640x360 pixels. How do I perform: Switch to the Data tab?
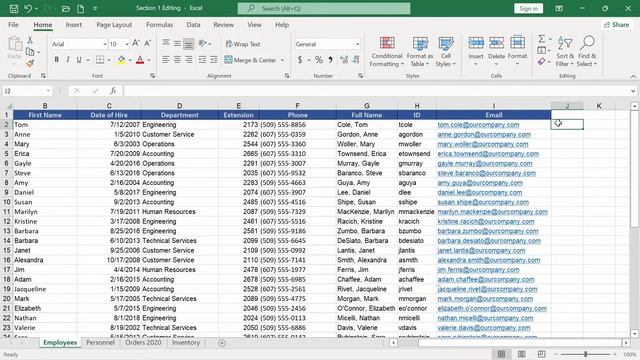(193, 24)
